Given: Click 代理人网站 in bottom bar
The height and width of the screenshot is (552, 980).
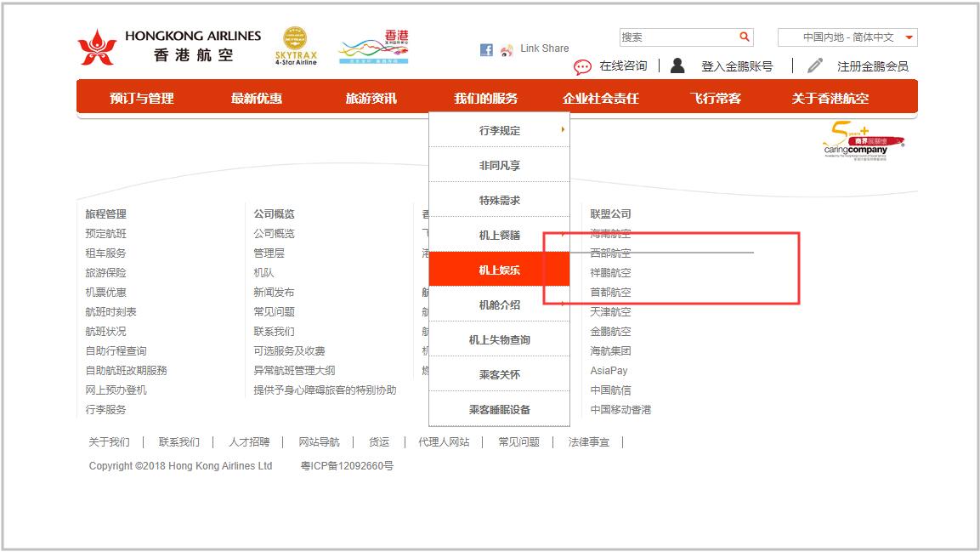Looking at the screenshot, I should click(444, 442).
